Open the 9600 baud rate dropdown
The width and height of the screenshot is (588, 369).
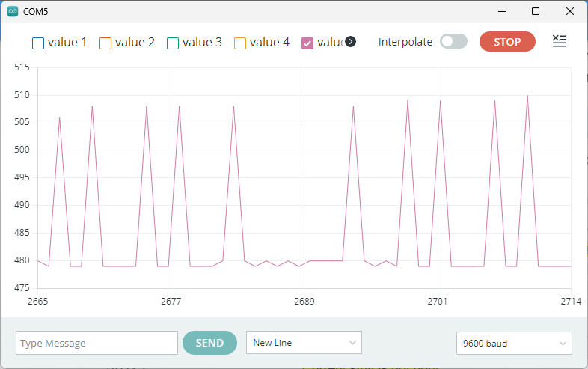[514, 344]
